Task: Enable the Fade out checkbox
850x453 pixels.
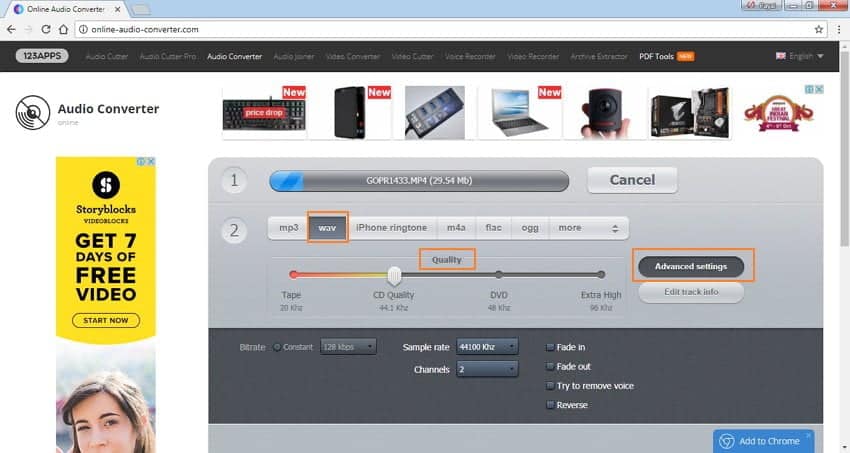Action: [x=550, y=367]
